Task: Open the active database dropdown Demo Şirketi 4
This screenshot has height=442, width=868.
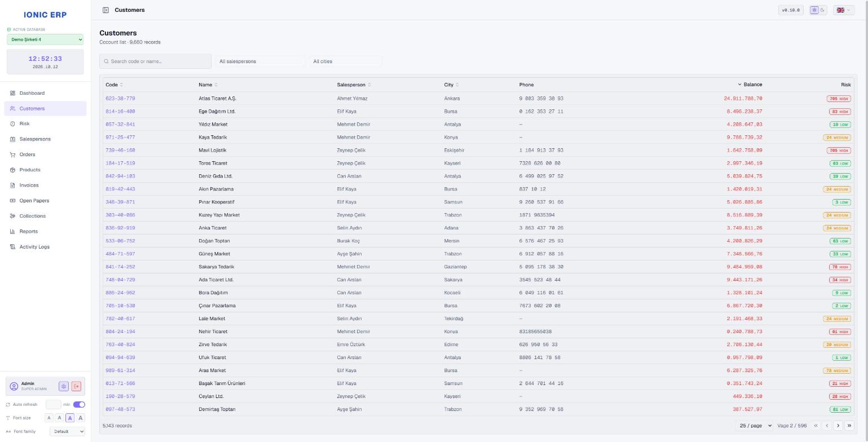Action: tap(45, 39)
